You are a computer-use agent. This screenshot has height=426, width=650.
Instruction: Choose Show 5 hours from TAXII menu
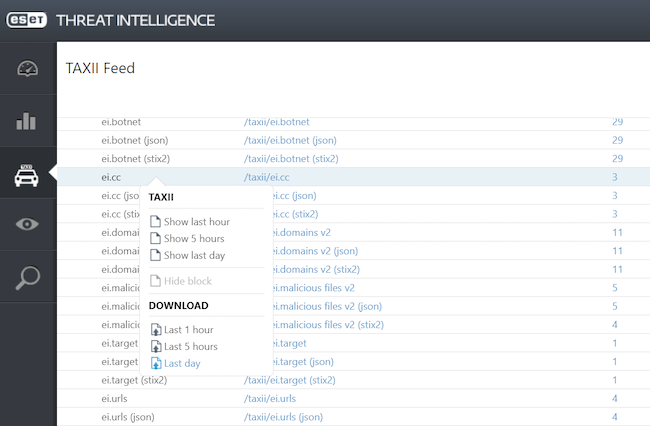194,239
